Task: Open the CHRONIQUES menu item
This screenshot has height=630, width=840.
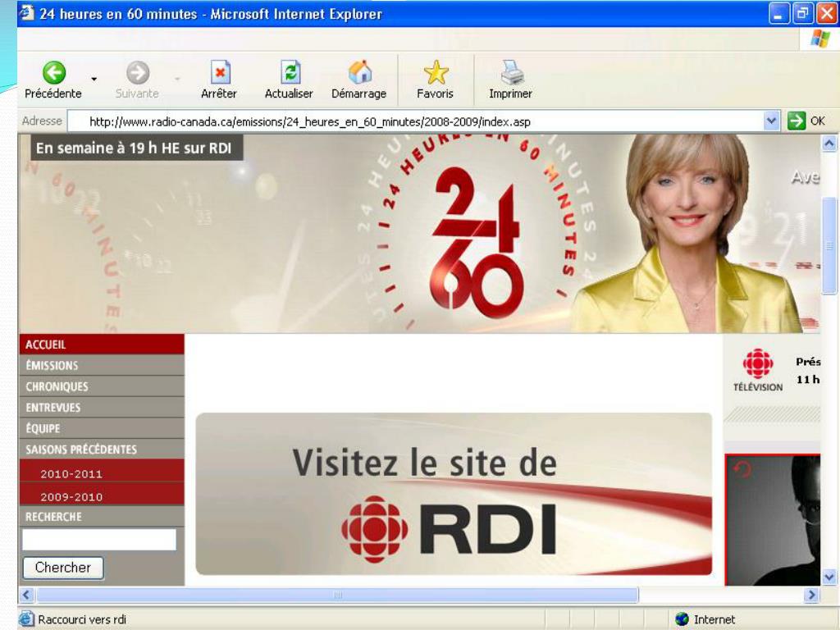Action: tap(102, 386)
